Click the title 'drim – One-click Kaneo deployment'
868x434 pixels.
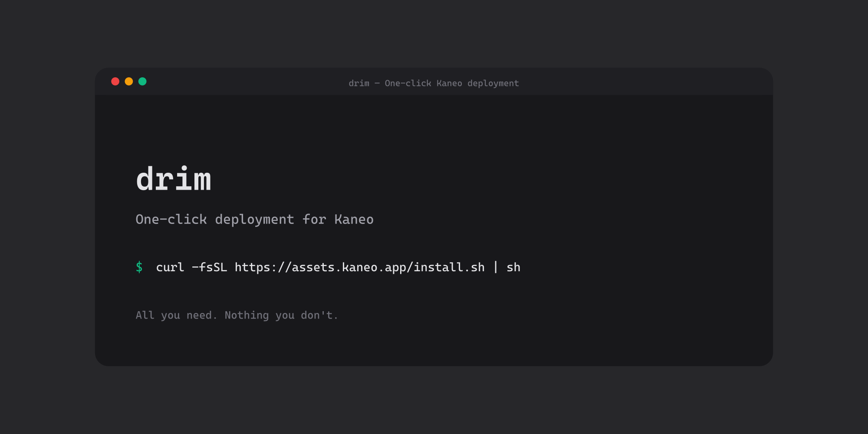pos(434,83)
